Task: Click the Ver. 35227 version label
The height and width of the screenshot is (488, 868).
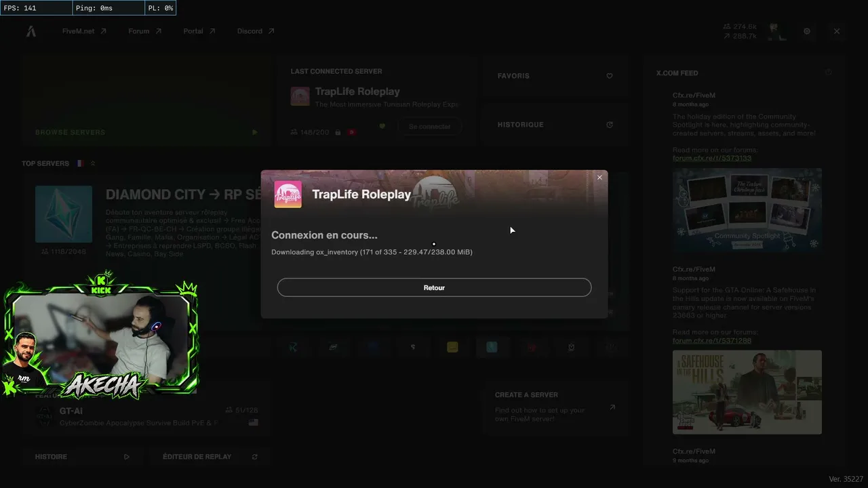Action: click(x=846, y=479)
